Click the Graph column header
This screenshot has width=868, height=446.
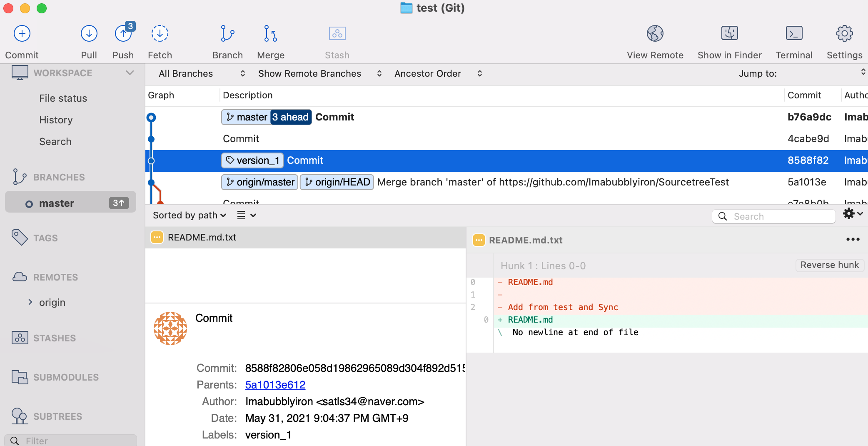[x=161, y=95]
